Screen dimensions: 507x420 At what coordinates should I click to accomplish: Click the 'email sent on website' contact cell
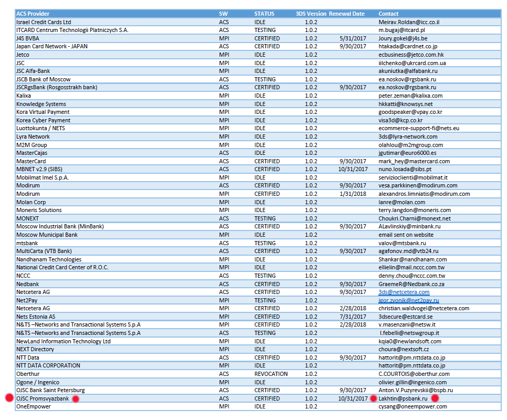click(x=406, y=235)
